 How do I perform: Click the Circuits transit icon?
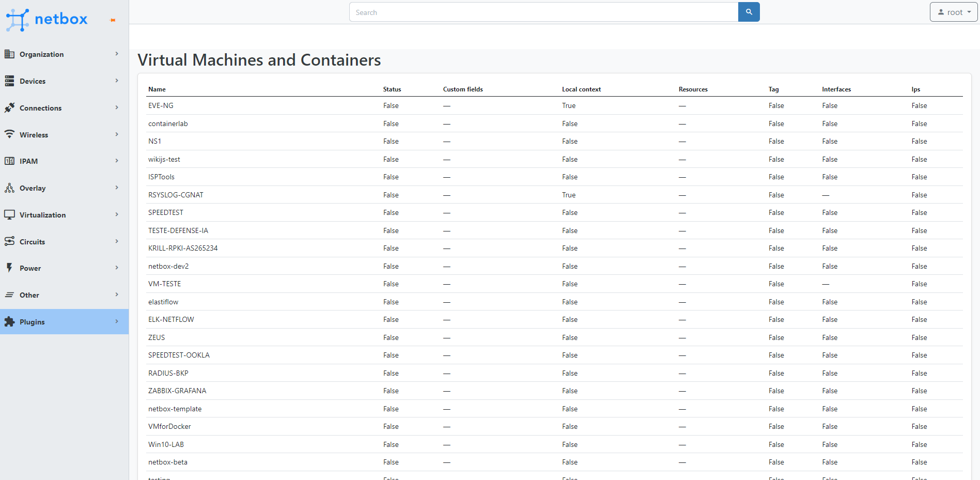(x=9, y=241)
